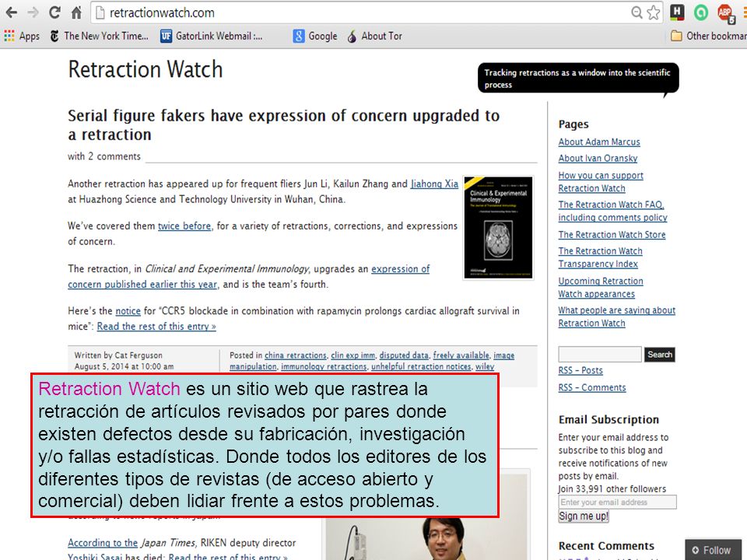Open The Retraction Watch FAQ page
The height and width of the screenshot is (560, 747).
click(612, 211)
